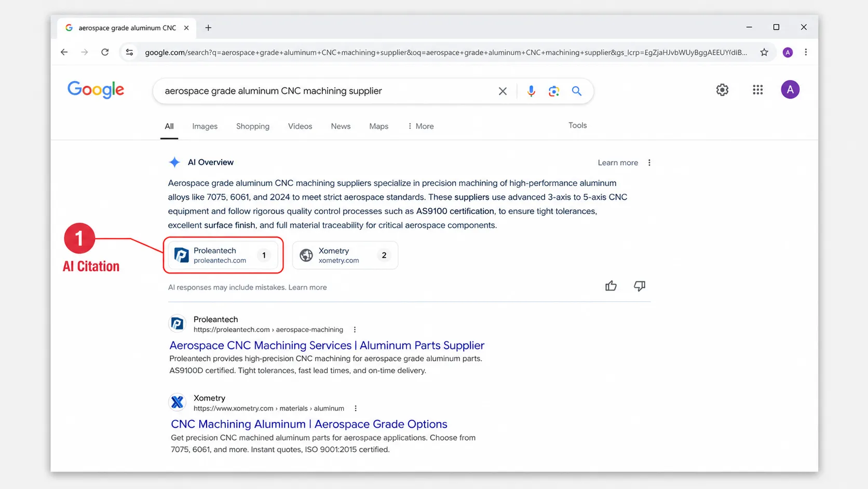Open AI Overview three-dot options
Viewport: 868px width, 489px height.
click(x=649, y=163)
